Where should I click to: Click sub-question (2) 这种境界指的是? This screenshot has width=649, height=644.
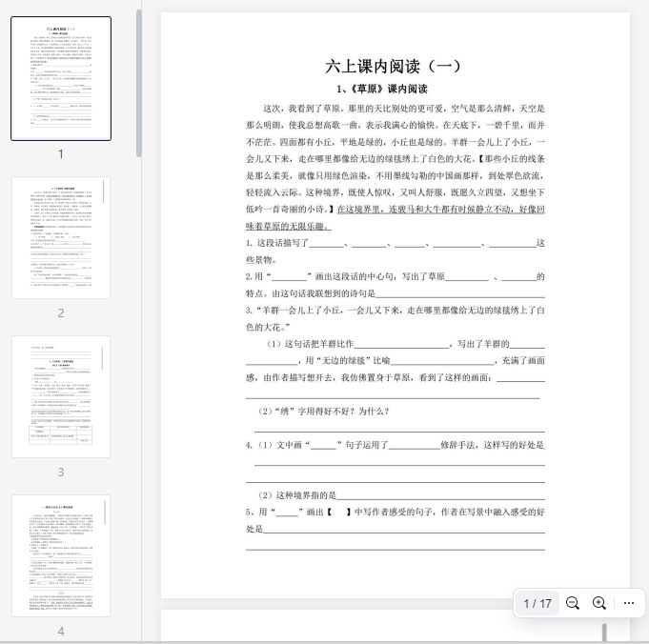[x=299, y=495]
